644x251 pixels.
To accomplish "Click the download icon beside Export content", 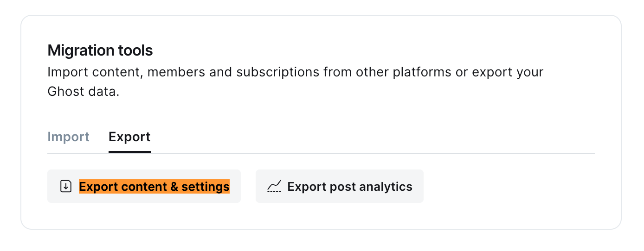I will (66, 186).
